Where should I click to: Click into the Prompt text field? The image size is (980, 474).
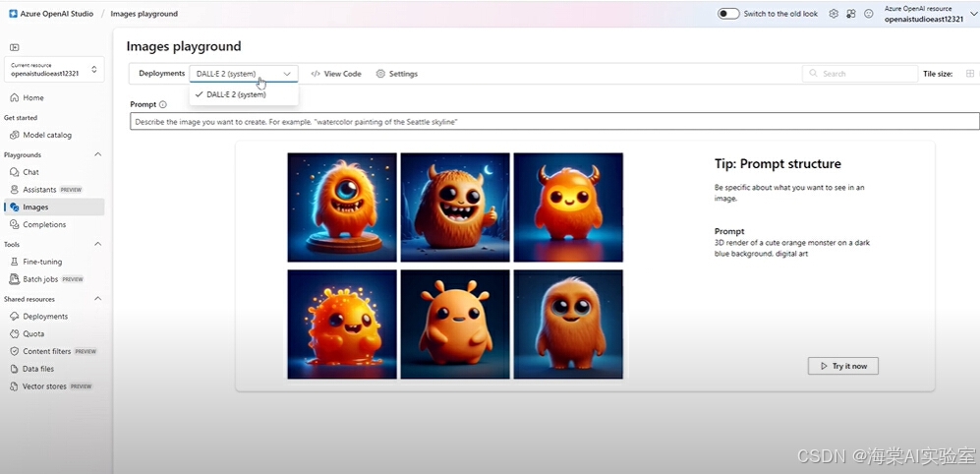pyautogui.click(x=554, y=121)
